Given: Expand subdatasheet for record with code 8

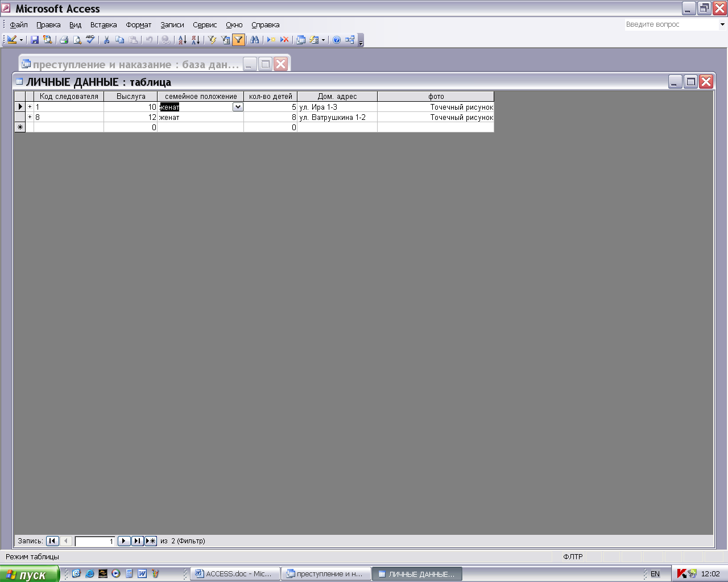Looking at the screenshot, I should click(30, 117).
